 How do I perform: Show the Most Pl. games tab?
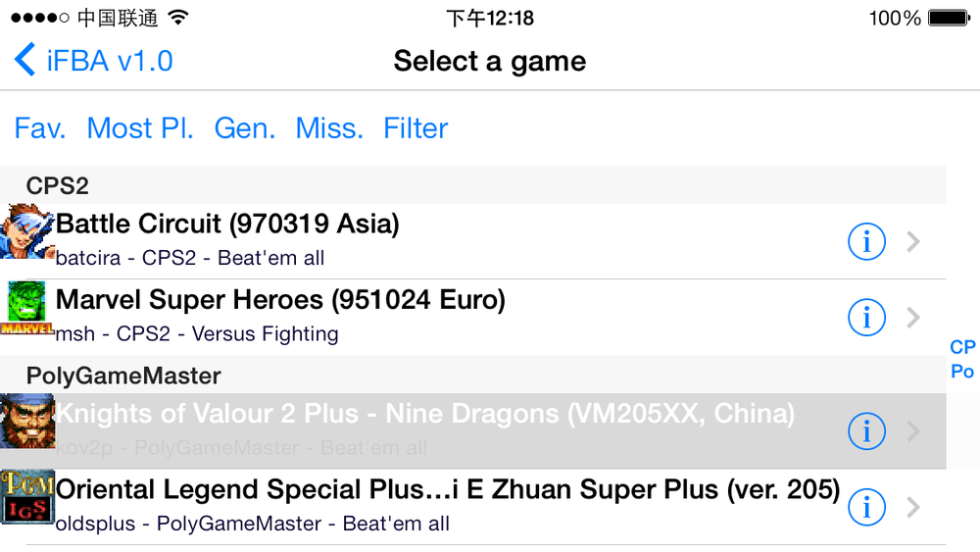coord(140,128)
